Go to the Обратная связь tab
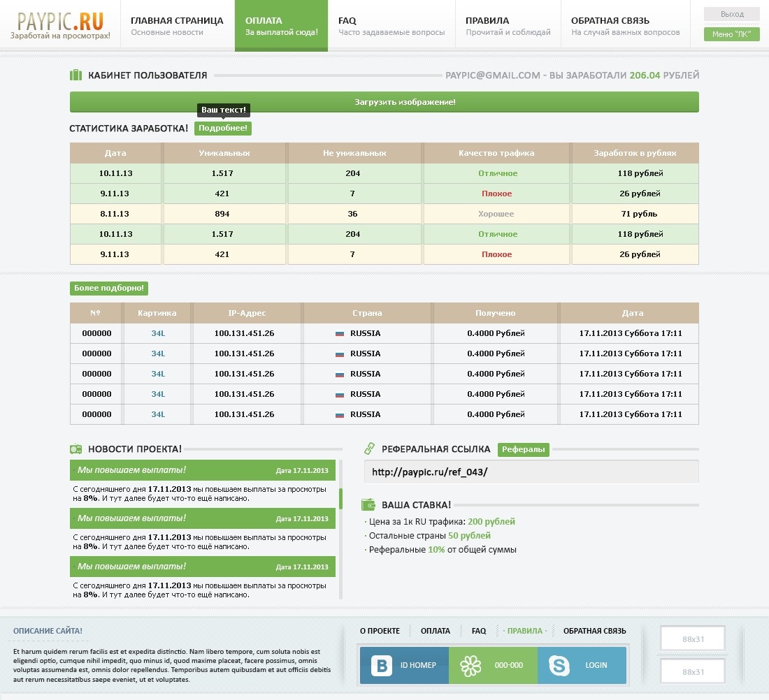The height and width of the screenshot is (700, 769). click(x=625, y=26)
